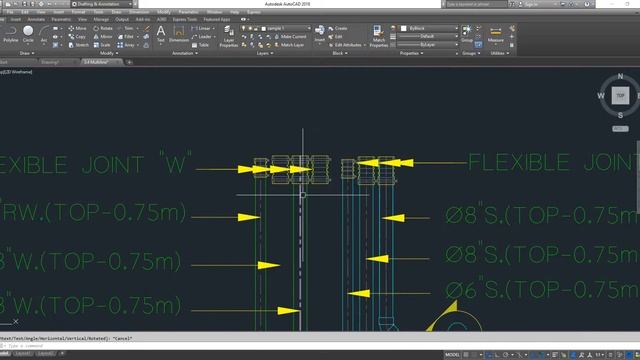Click the TOP face of ViewCube
Image resolution: width=640 pixels, height=360 pixels.
pos(620,96)
